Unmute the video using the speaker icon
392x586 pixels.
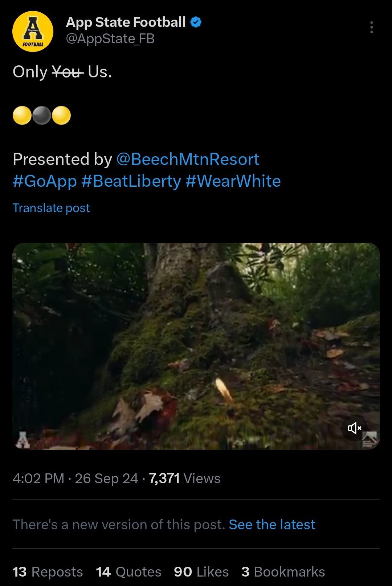click(354, 428)
